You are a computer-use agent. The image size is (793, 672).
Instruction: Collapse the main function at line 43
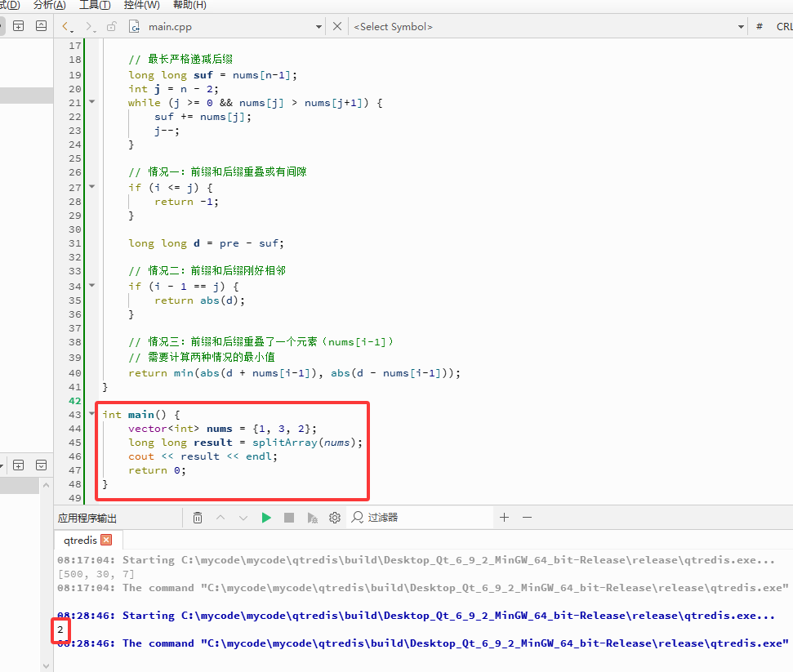tap(92, 413)
